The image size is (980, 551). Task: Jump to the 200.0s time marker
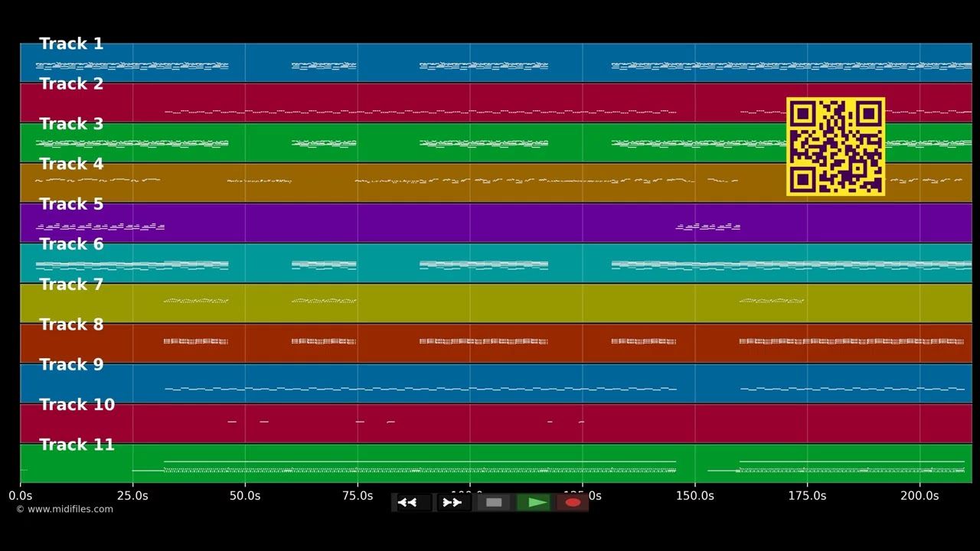click(920, 496)
